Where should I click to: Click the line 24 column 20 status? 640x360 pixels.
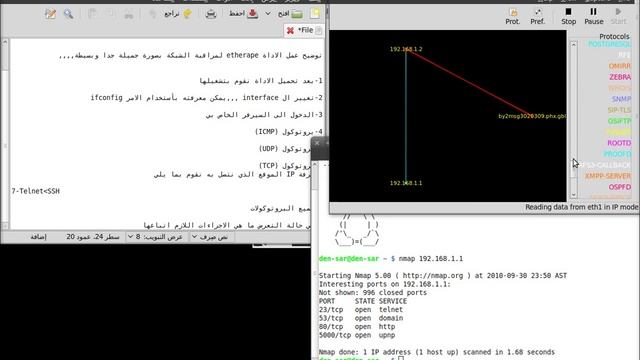tap(93, 237)
